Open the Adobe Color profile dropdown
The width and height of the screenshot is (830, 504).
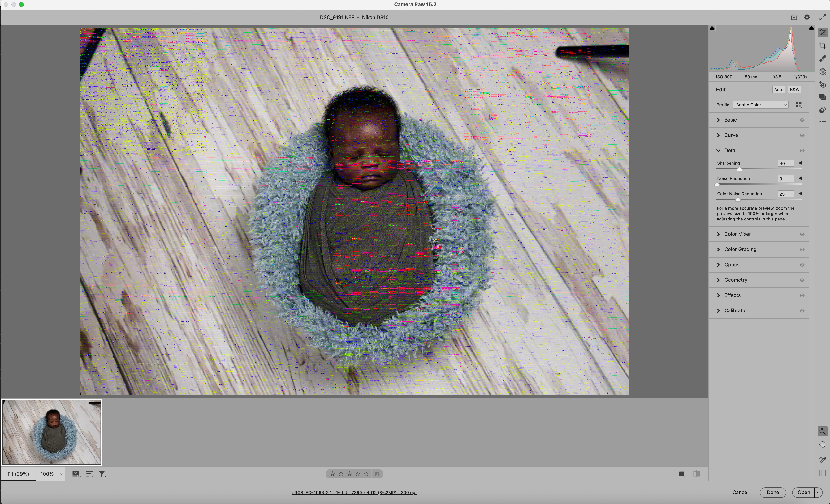(x=761, y=105)
